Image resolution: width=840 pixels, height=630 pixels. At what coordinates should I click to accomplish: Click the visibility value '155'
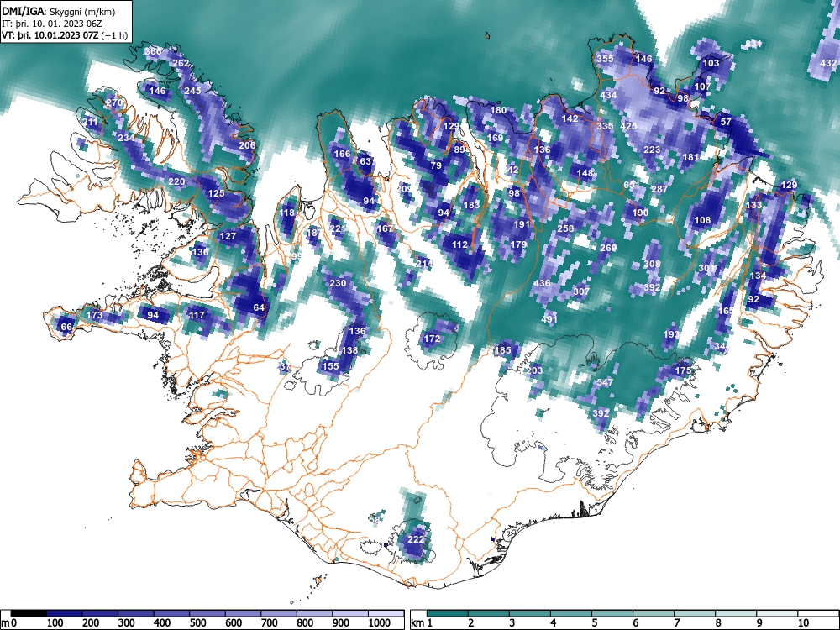pyautogui.click(x=330, y=366)
